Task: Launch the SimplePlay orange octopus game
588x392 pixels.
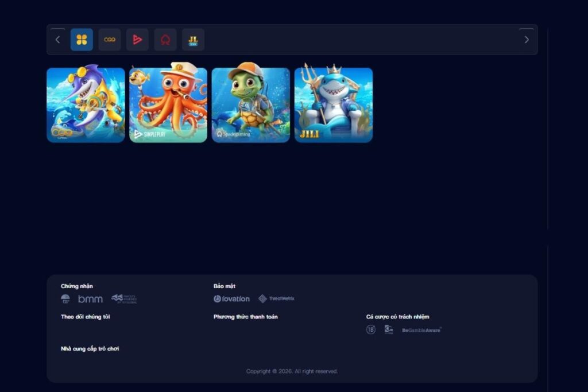Action: click(168, 105)
